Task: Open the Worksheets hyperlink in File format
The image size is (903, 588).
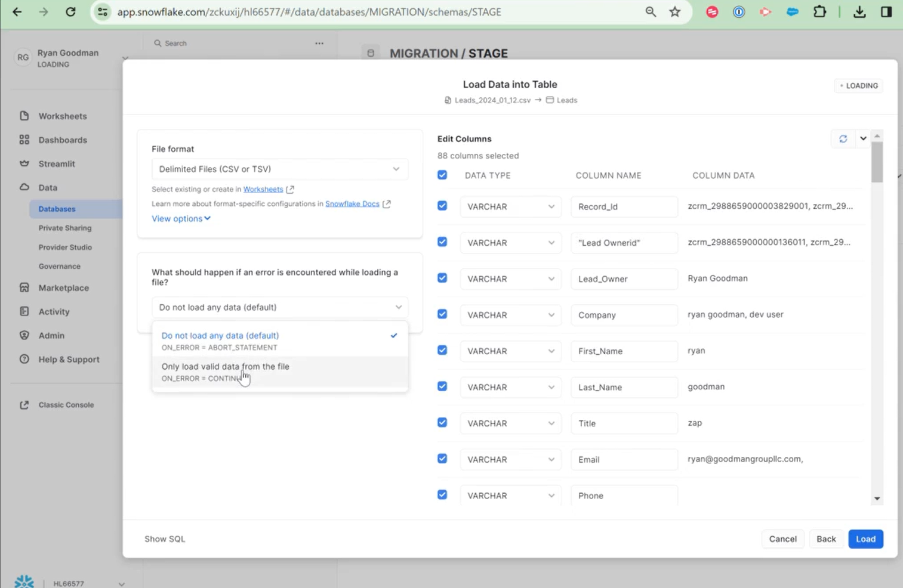Action: coord(263,190)
